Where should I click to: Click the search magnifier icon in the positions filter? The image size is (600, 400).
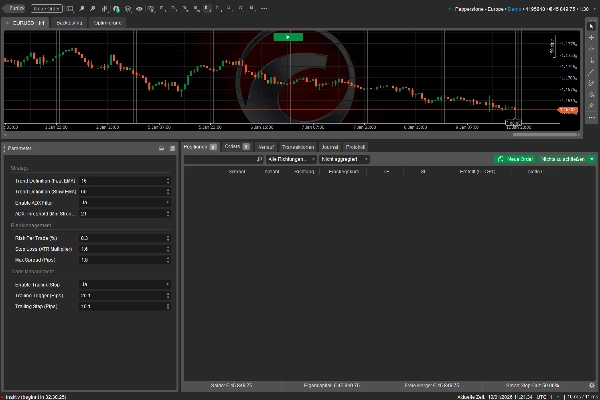pos(259,159)
